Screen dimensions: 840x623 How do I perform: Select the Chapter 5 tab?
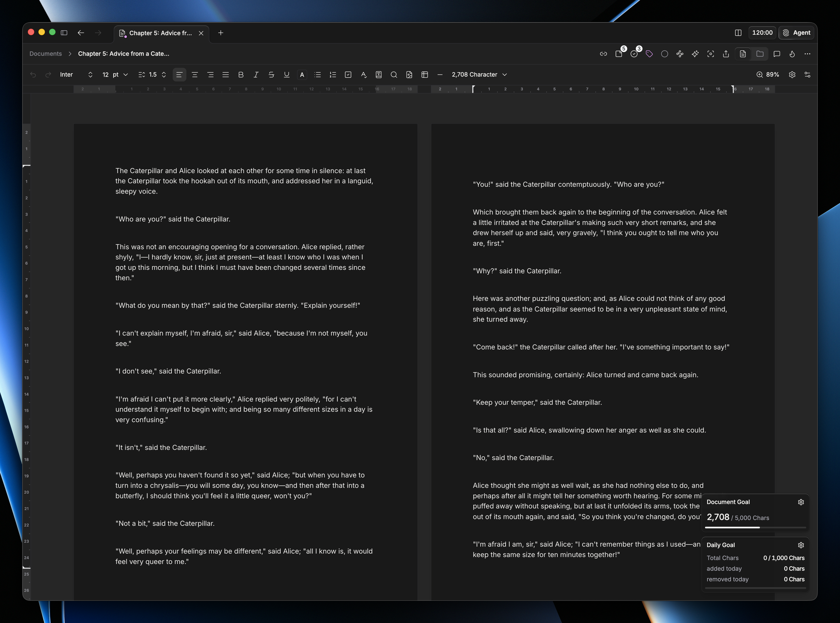[161, 33]
